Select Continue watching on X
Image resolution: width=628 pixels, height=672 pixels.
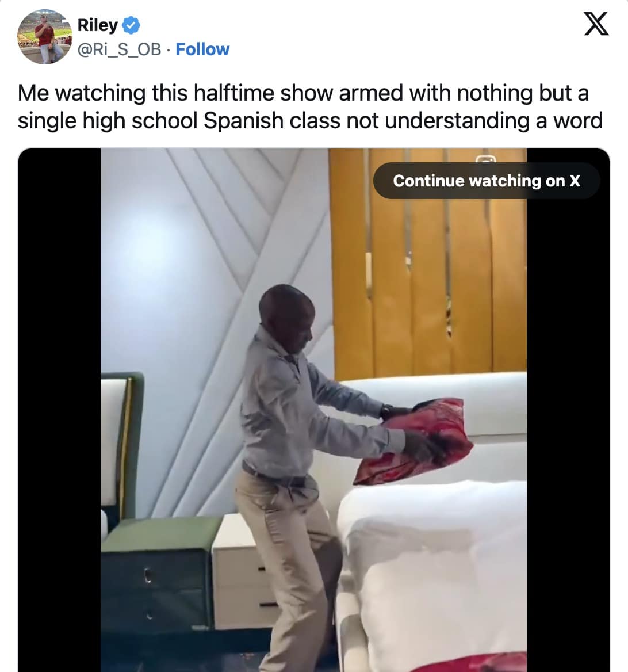coord(486,181)
